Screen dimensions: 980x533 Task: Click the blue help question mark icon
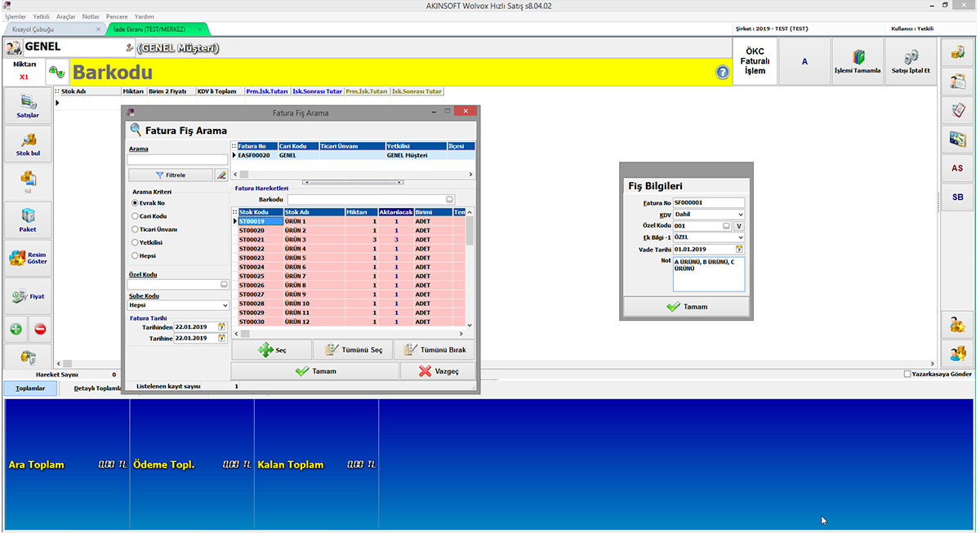723,73
